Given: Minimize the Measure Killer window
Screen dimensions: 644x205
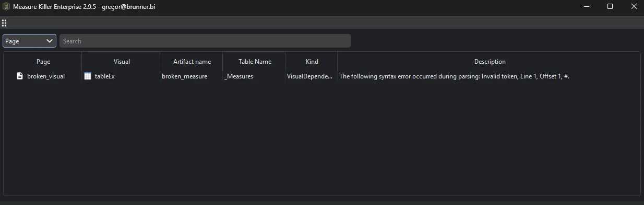Looking at the screenshot, I should (586, 7).
